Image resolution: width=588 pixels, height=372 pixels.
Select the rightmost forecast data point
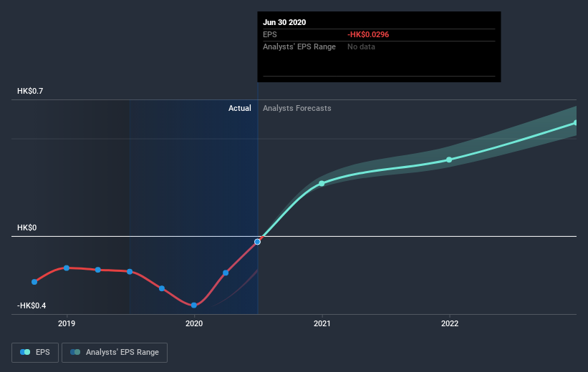click(x=575, y=123)
